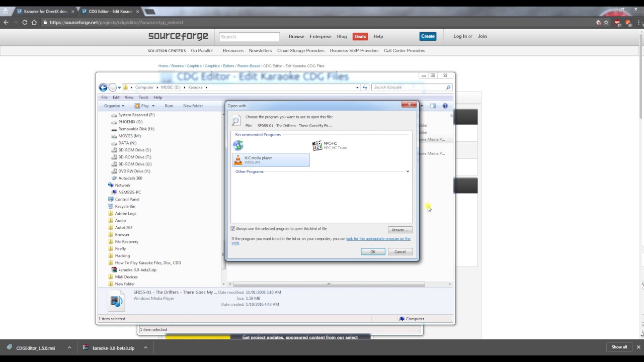
Task: Click Cancel in Open with dialog
Action: point(400,252)
